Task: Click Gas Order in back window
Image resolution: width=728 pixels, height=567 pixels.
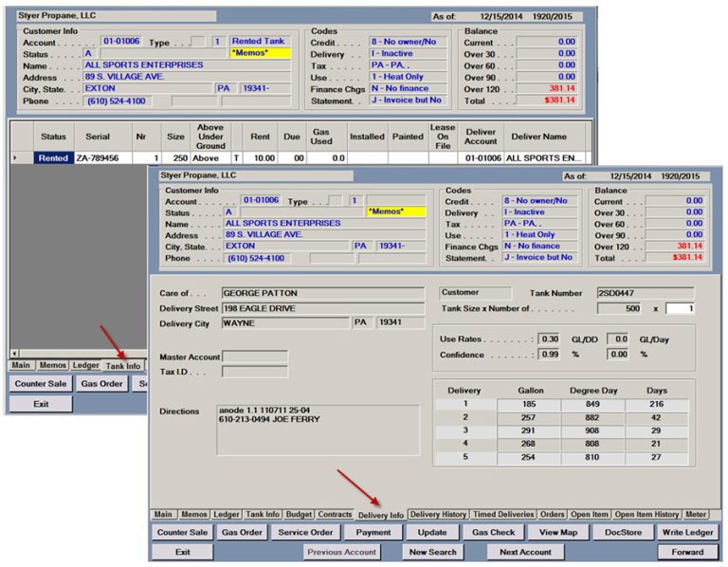Action: tap(101, 384)
